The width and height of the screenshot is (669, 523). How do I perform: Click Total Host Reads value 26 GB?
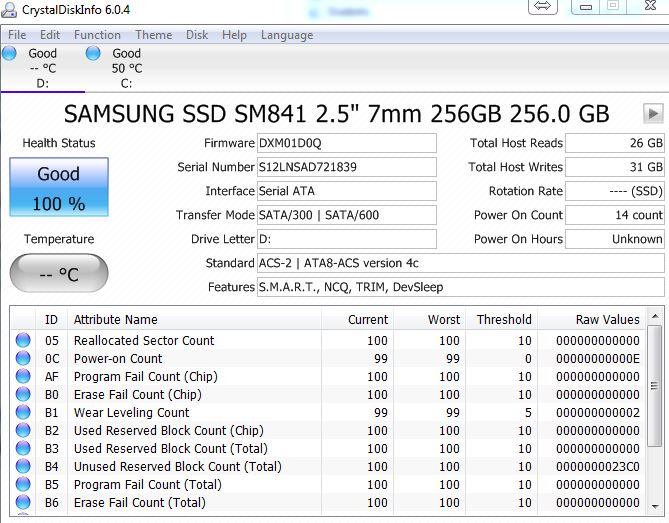(x=615, y=143)
